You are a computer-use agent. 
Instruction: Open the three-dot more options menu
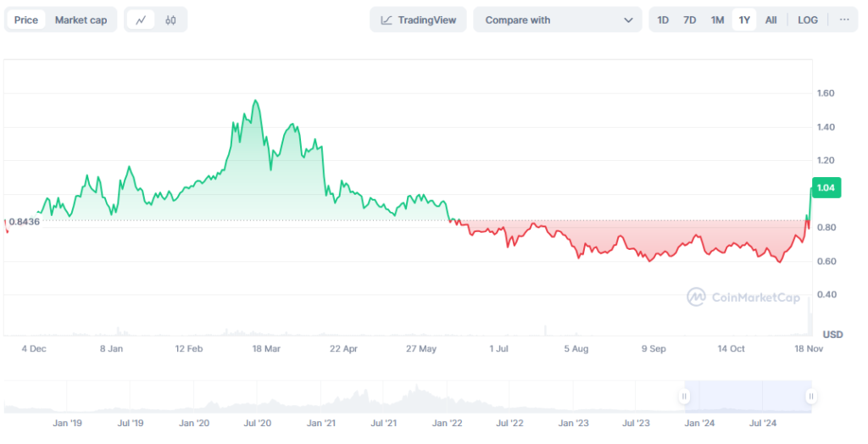844,19
